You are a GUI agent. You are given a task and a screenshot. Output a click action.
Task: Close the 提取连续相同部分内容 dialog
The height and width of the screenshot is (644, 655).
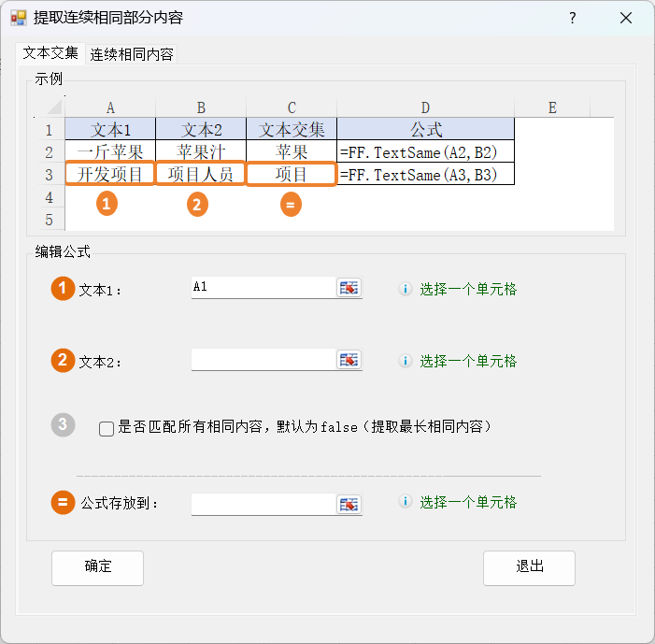coord(626,18)
